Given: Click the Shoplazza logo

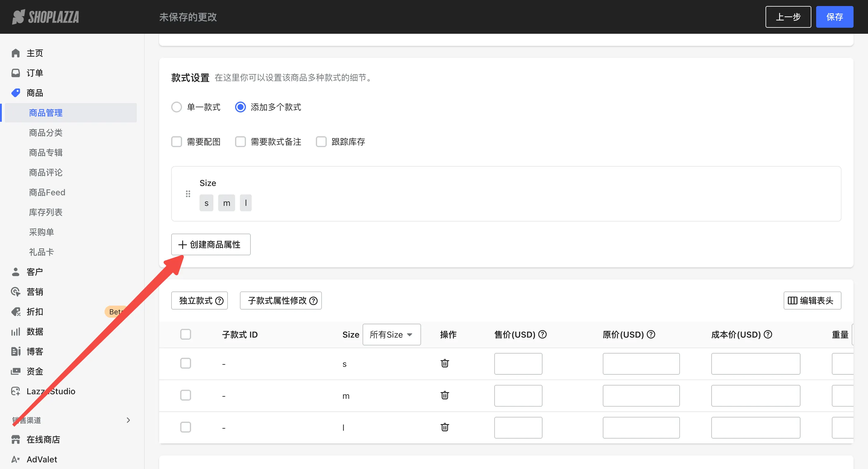Looking at the screenshot, I should 46,17.
